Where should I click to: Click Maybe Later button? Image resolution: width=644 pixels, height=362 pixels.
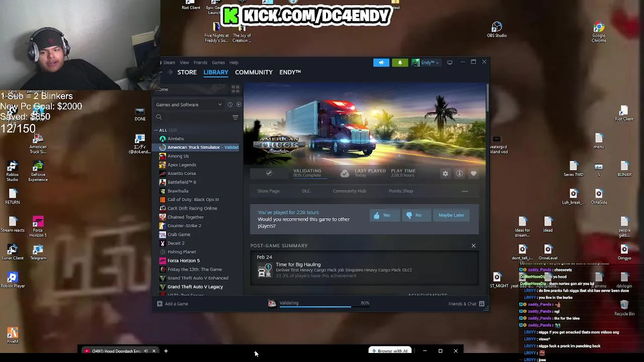coord(451,215)
